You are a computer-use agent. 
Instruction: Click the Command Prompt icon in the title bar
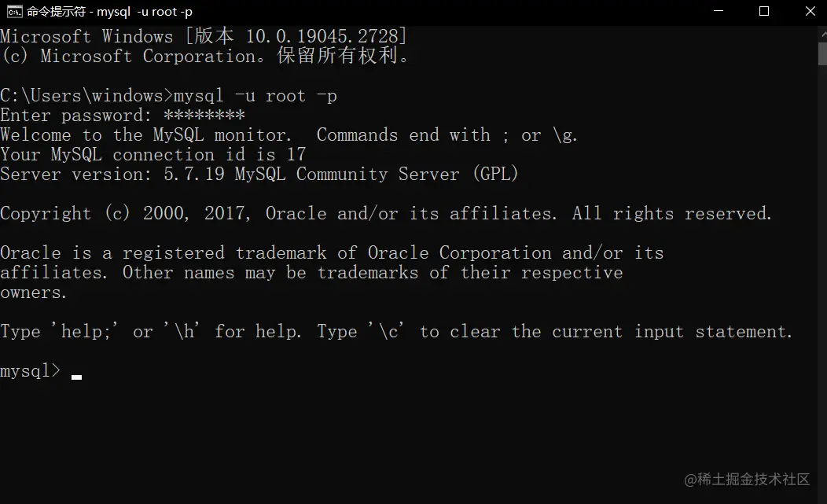(13, 11)
